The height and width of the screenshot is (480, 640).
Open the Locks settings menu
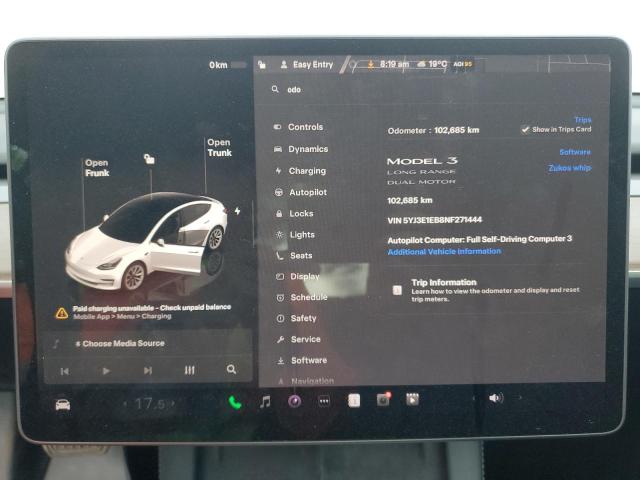coord(295,213)
